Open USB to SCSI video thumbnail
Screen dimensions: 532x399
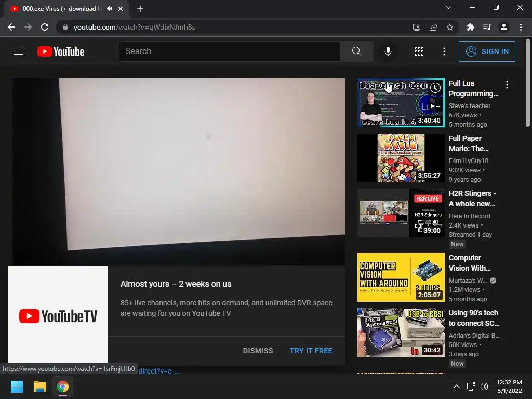[x=401, y=332]
